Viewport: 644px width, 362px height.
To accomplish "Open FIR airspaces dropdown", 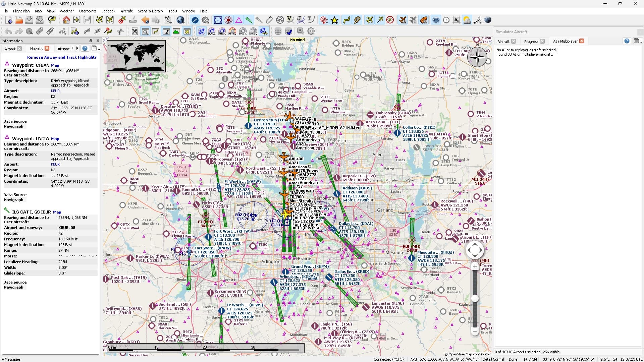I will [222, 31].
